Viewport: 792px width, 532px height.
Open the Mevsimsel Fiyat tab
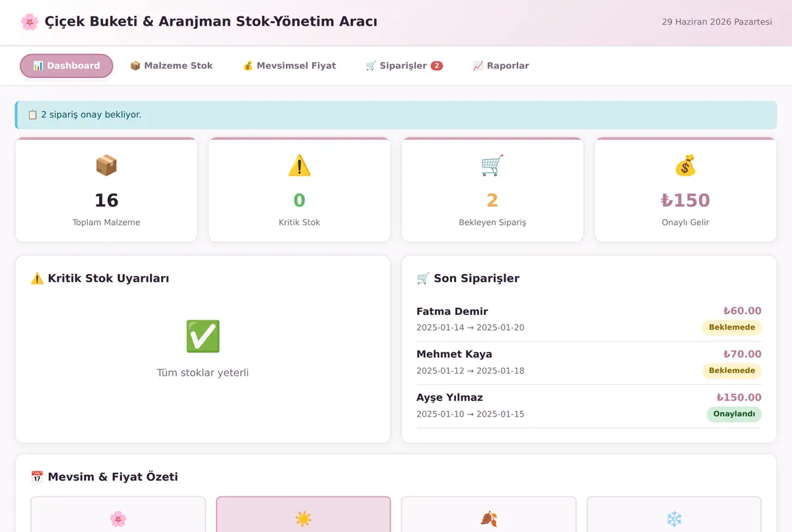289,66
